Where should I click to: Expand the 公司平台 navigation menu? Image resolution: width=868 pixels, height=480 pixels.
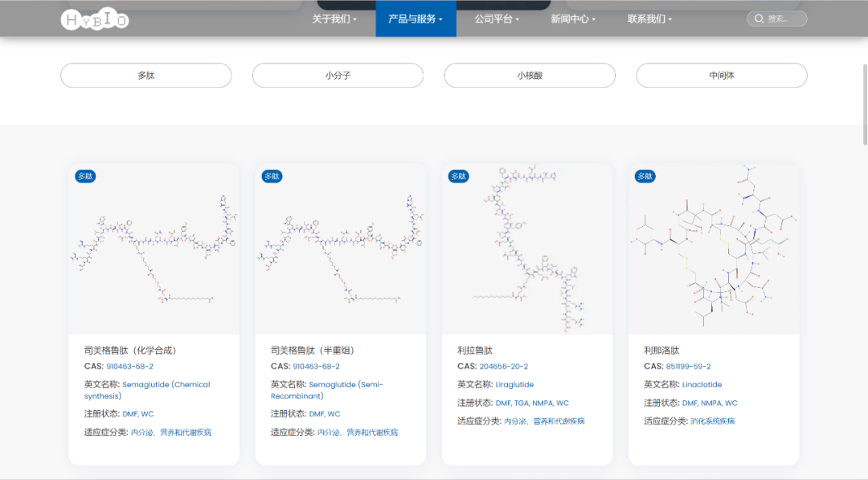tap(497, 18)
